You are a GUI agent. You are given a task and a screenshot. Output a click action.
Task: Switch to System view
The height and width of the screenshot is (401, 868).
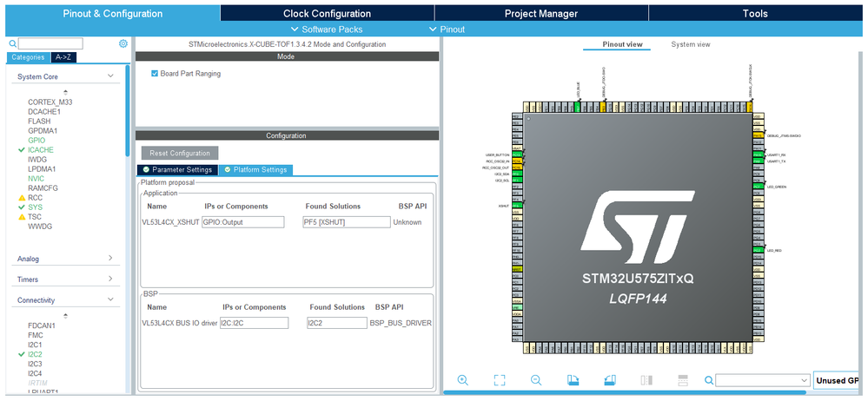[x=690, y=44]
